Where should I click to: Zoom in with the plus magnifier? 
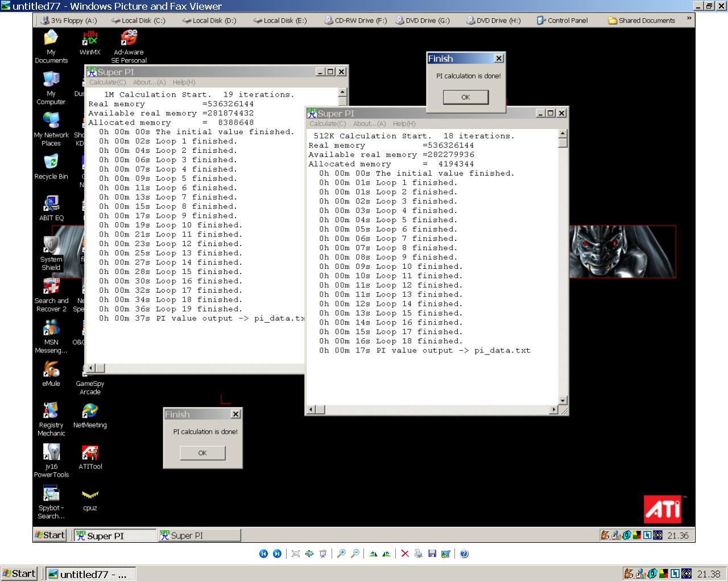tap(341, 554)
